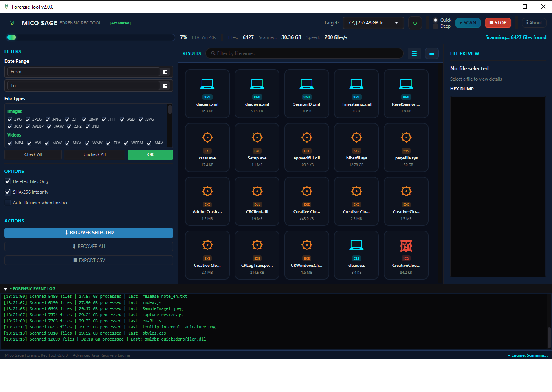Switch results to grid view icon

click(x=431, y=53)
